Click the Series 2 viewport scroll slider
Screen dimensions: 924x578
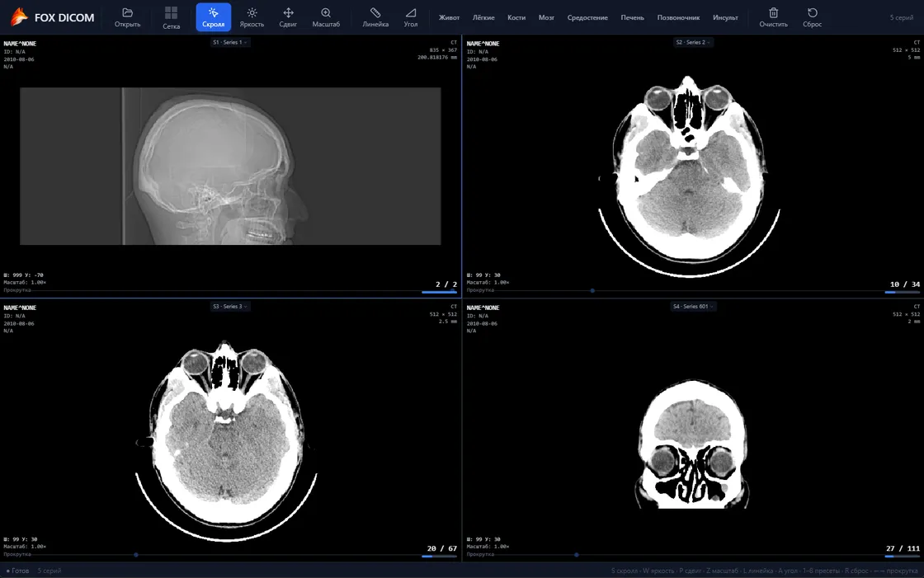(x=592, y=290)
